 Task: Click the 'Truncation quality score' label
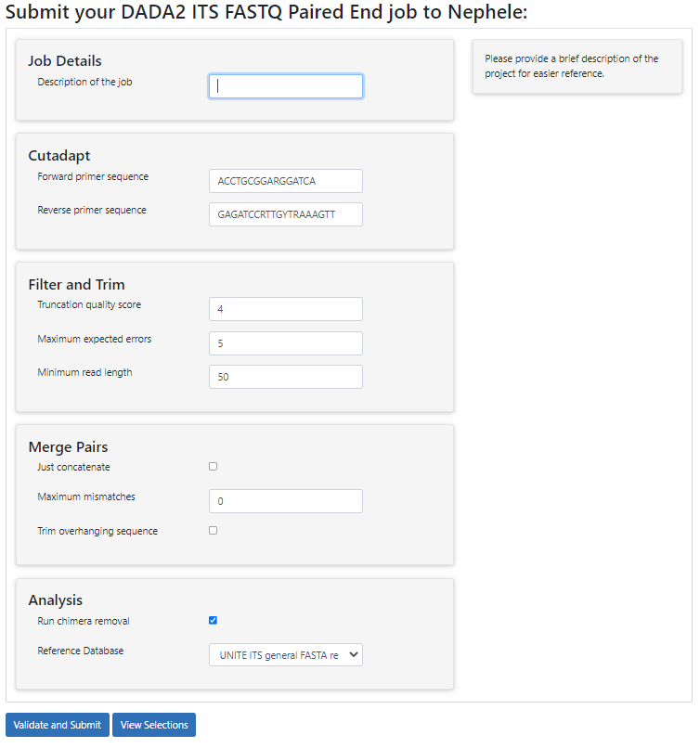[x=89, y=304]
